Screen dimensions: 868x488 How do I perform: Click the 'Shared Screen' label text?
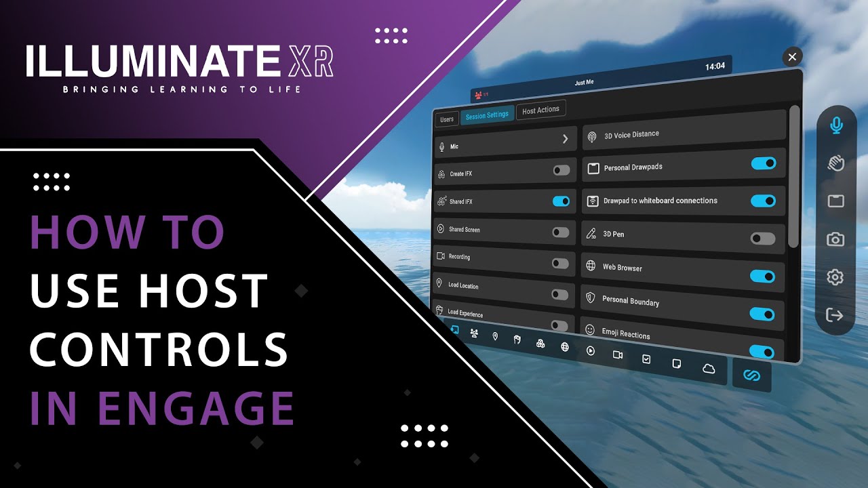[x=465, y=230]
